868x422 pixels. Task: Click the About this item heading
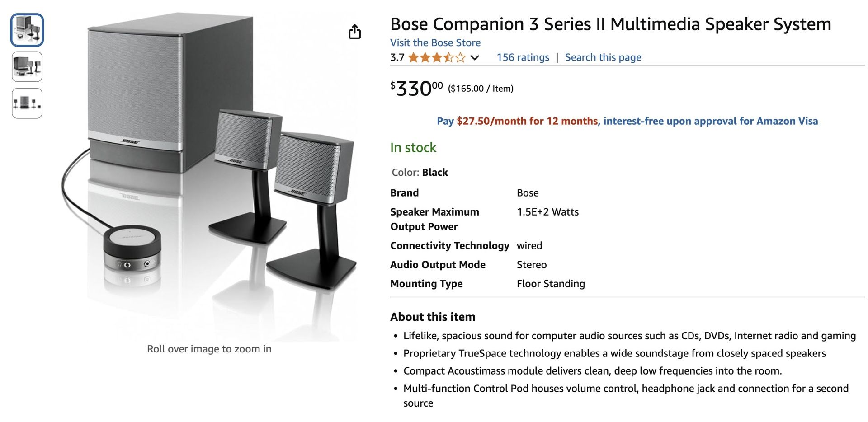(x=432, y=317)
